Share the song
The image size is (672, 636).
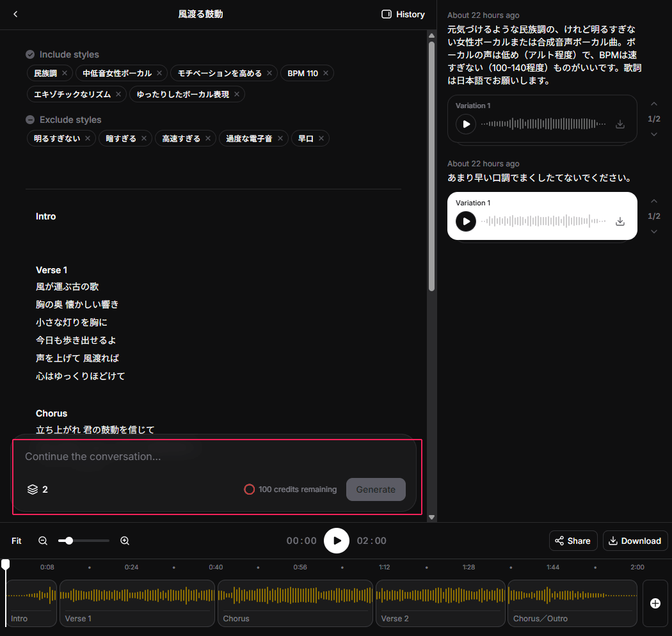573,541
